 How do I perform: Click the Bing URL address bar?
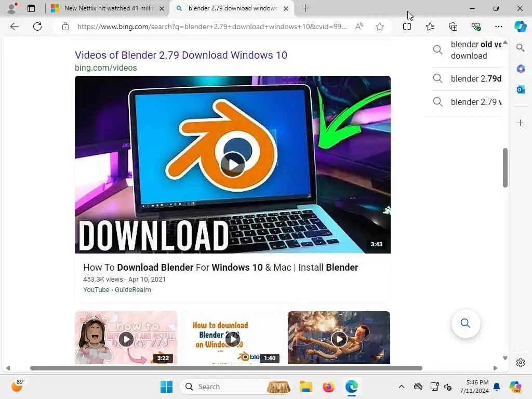pyautogui.click(x=212, y=26)
